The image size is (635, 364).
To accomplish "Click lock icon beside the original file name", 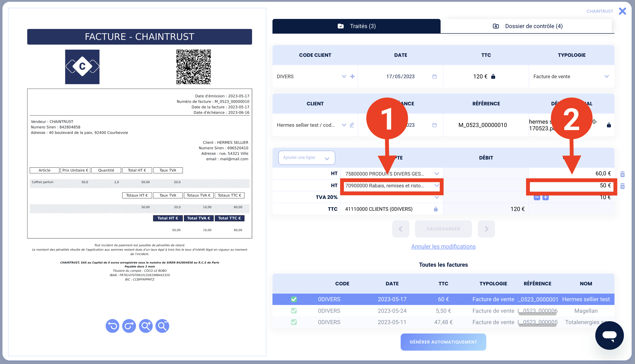I will 609,125.
